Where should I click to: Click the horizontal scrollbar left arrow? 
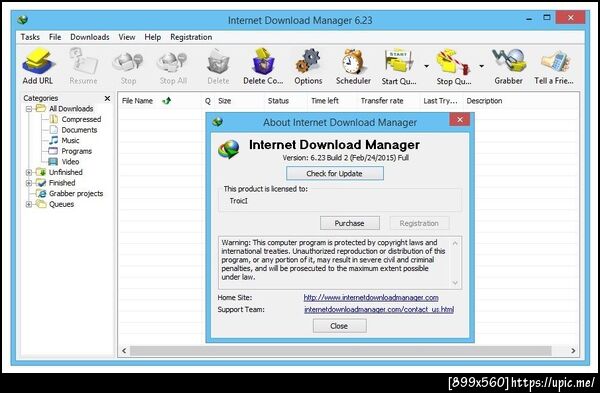pyautogui.click(x=124, y=351)
